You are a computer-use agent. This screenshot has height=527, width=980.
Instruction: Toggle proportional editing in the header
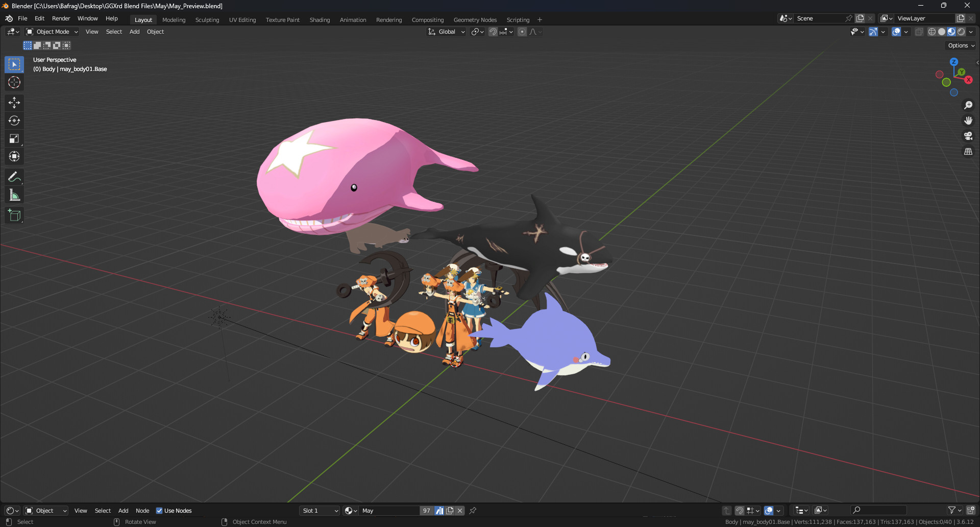coord(522,32)
